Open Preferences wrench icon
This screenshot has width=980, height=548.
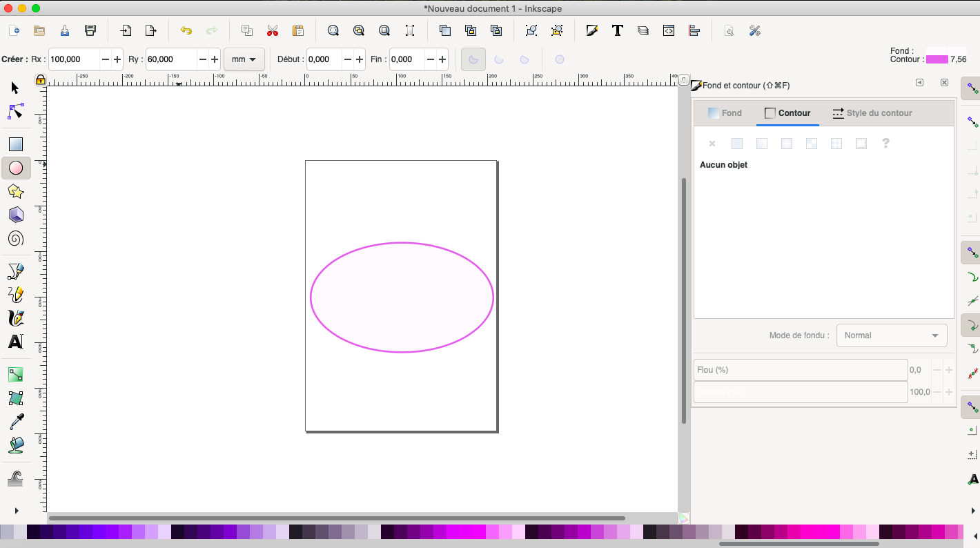click(755, 30)
